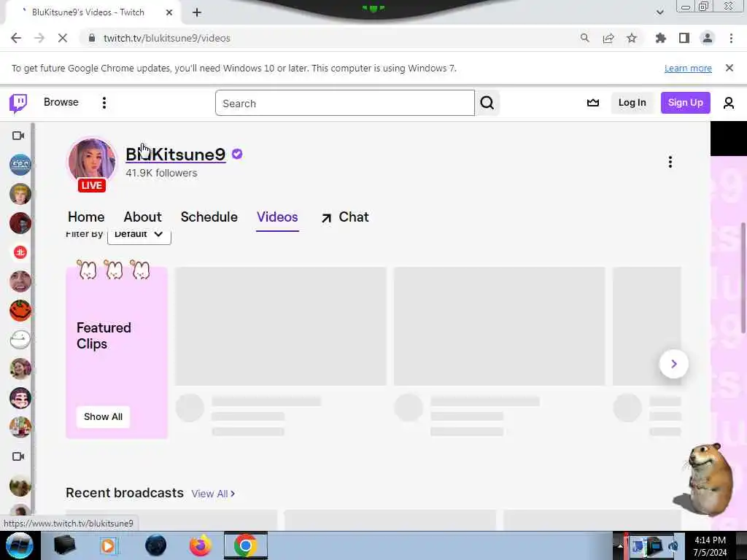Show hidden system tray icons arrow
Viewport: 747px width, 560px height.
point(620,546)
